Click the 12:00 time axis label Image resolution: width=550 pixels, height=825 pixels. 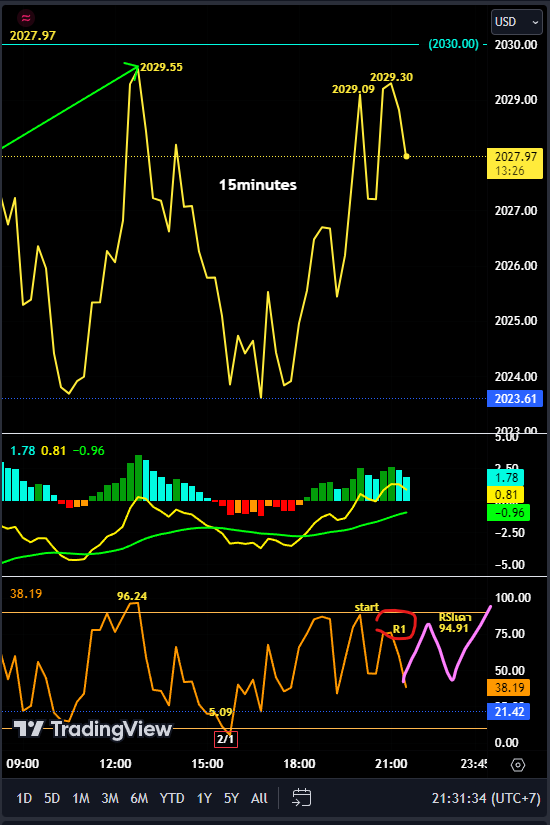click(115, 763)
